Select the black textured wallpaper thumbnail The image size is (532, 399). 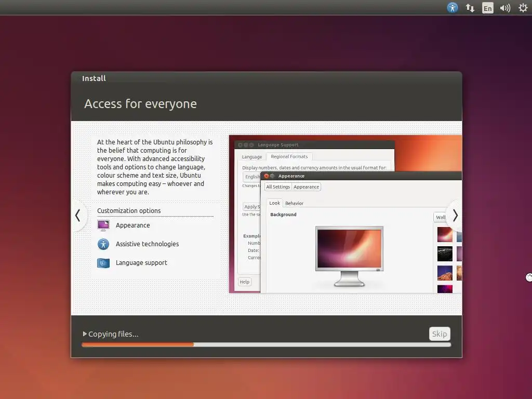[445, 254]
